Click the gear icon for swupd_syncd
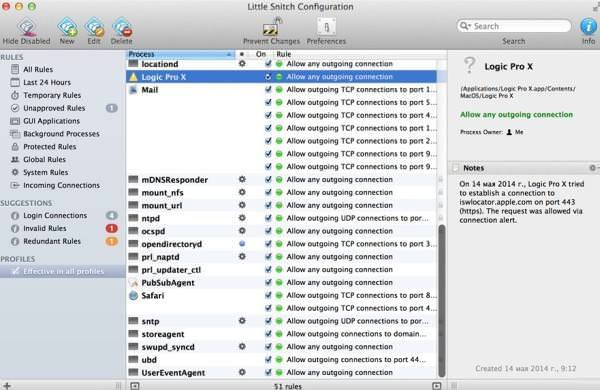 [242, 346]
